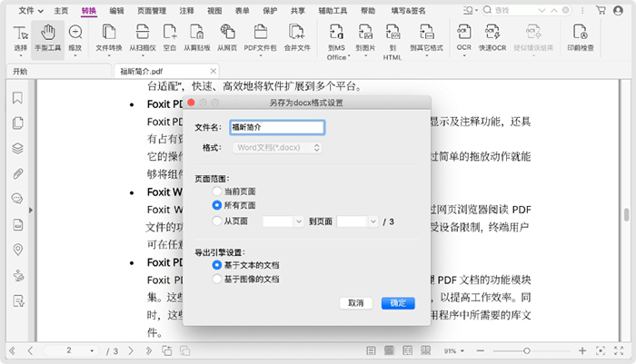
Task: Create PDF 从剪贴板 from clipboard
Action: [x=197, y=39]
